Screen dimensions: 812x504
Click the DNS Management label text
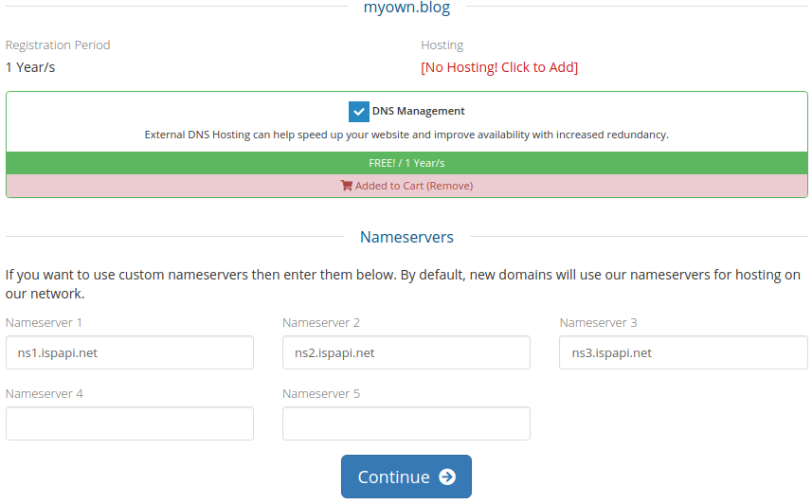[x=418, y=112]
